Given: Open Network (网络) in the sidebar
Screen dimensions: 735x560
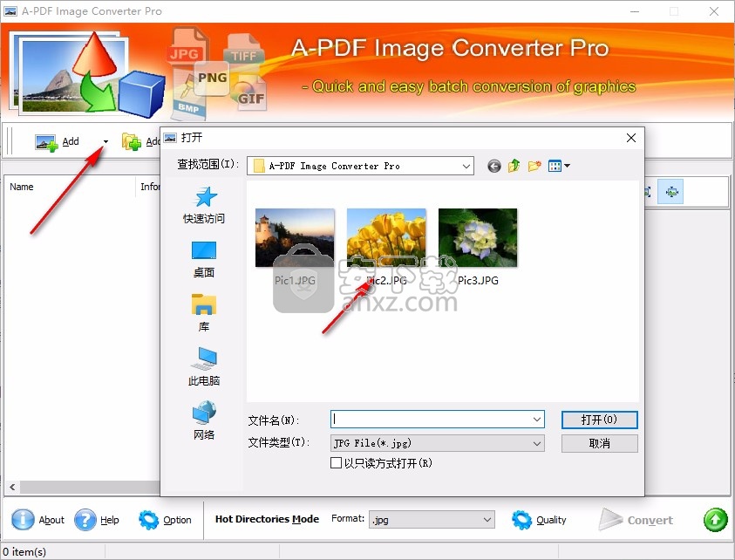Looking at the screenshot, I should click(x=204, y=420).
